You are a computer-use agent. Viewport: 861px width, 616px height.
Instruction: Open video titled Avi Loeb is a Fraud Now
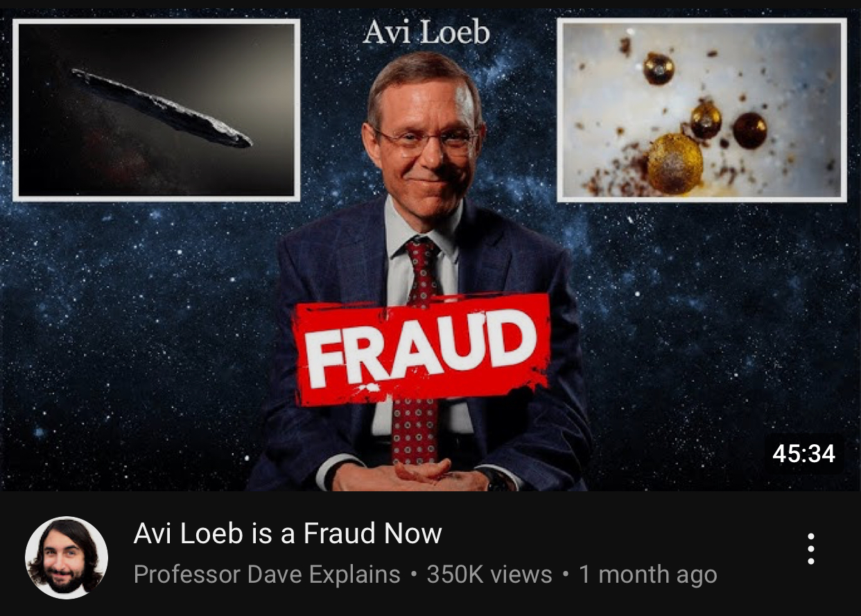coord(288,534)
